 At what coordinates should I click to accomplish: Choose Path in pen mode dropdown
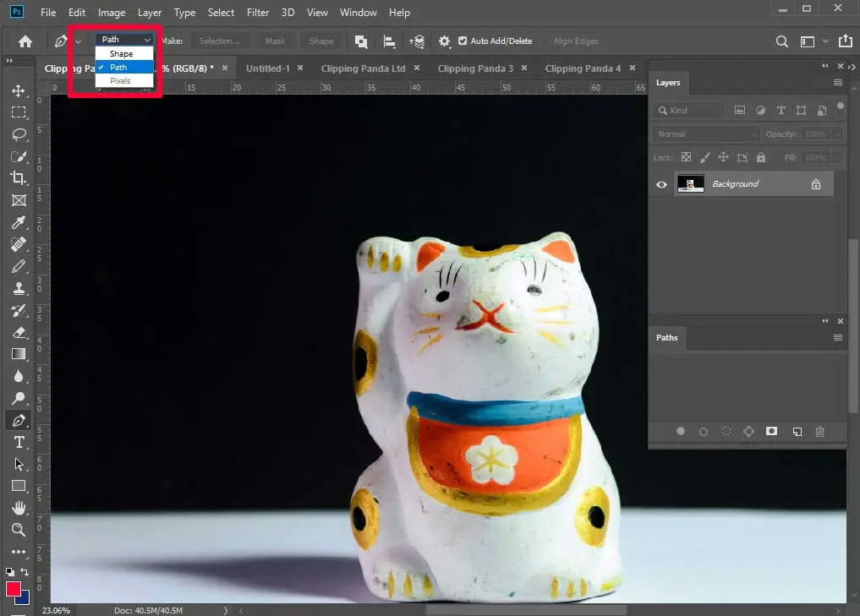click(124, 67)
